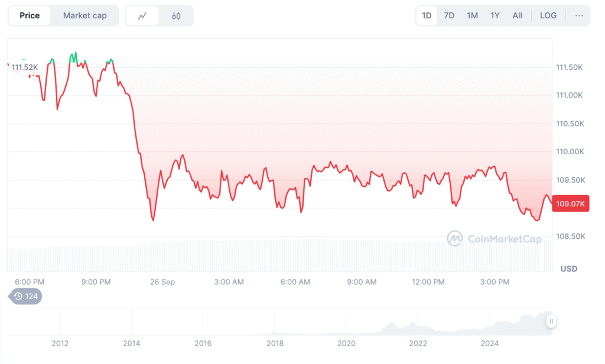The image size is (605, 364).
Task: Select the 1M time range
Action: pyautogui.click(x=472, y=16)
